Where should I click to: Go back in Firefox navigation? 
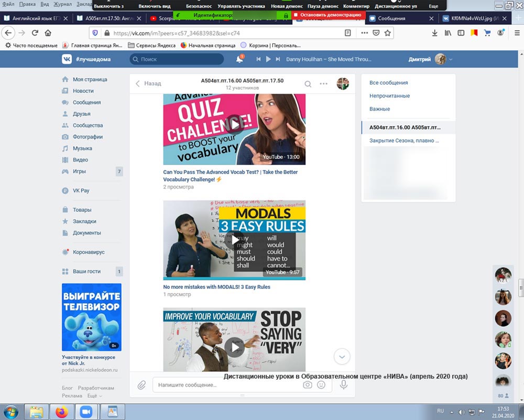point(8,33)
